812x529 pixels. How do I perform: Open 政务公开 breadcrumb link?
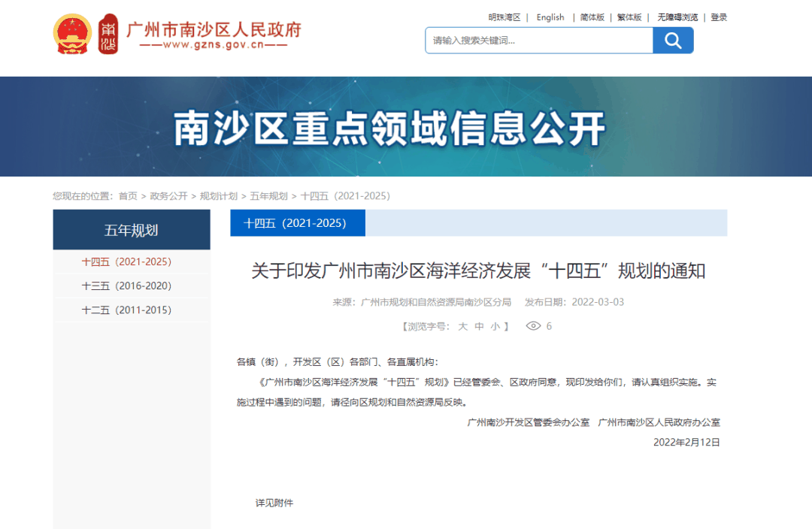point(168,196)
